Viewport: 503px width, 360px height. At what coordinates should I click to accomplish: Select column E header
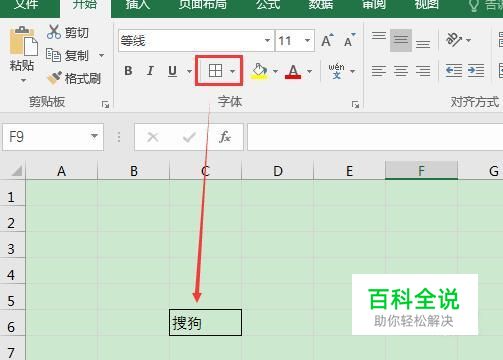(349, 171)
